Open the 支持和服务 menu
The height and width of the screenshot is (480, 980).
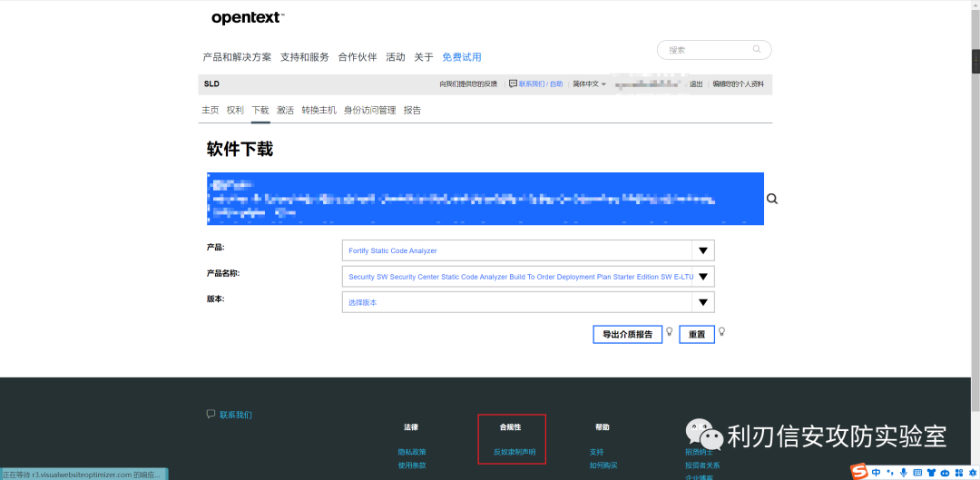304,57
